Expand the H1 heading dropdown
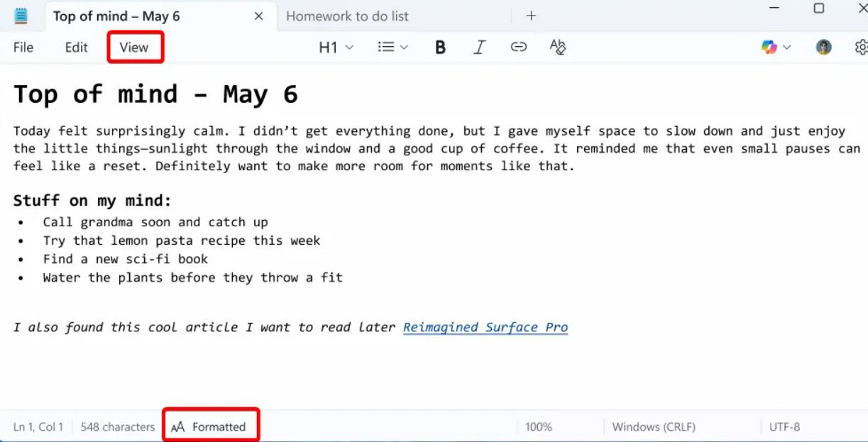The width and height of the screenshot is (868, 442). click(x=336, y=48)
